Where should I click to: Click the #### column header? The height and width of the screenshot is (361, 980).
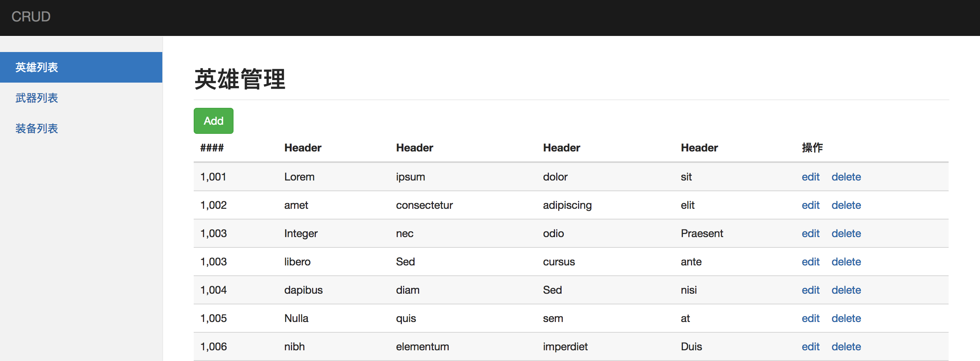click(212, 148)
